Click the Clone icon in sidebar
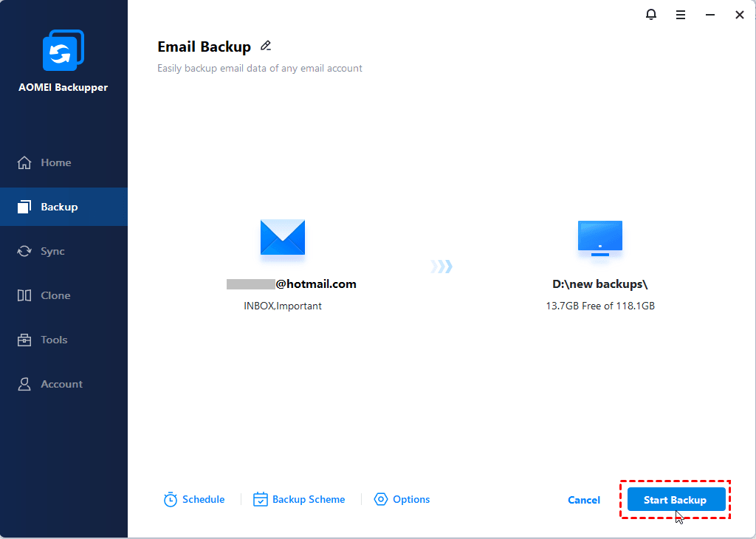 pos(24,295)
